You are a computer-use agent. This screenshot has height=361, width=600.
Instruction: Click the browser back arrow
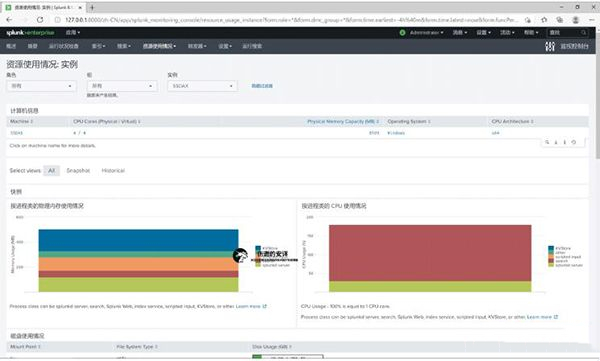tap(9, 20)
